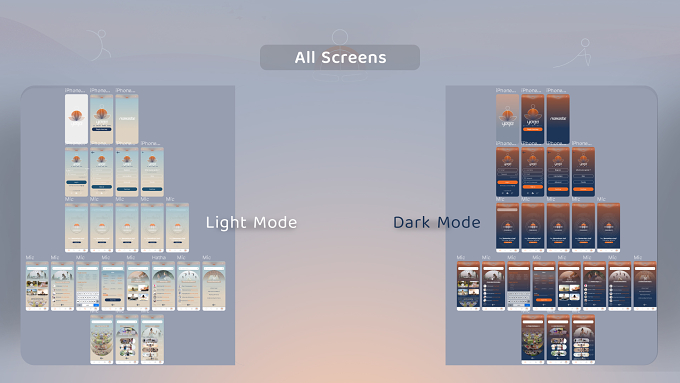
Task: Select dark mode schedule screen with orange button
Action: (x=544, y=286)
